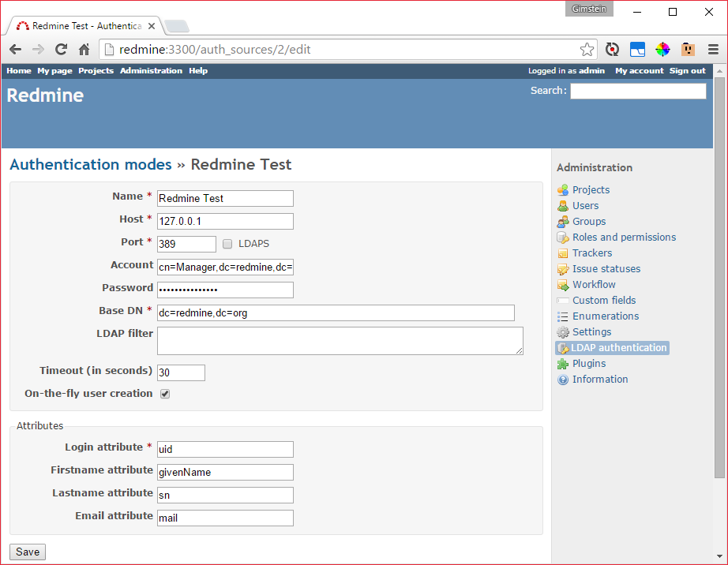Click the browser back arrow
This screenshot has height=565, width=728.
[x=15, y=49]
